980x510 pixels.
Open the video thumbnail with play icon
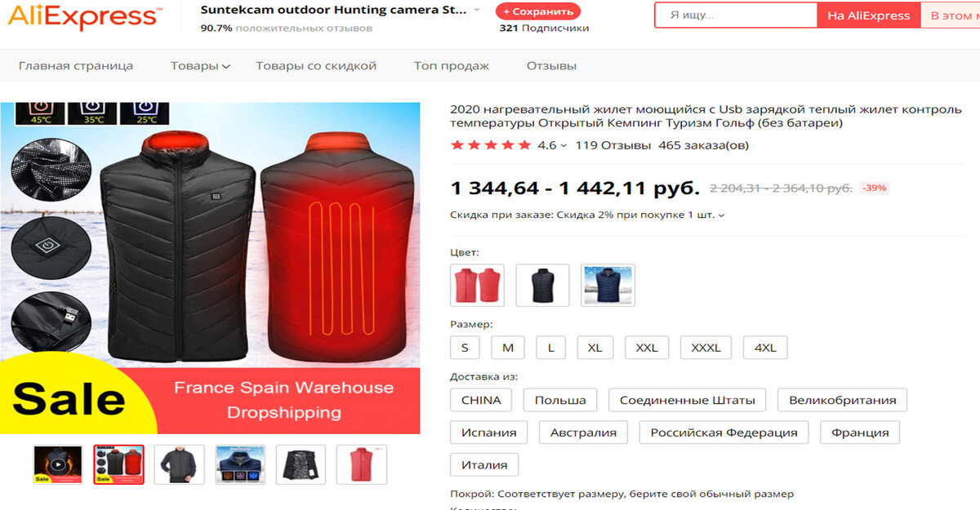pos(58,464)
